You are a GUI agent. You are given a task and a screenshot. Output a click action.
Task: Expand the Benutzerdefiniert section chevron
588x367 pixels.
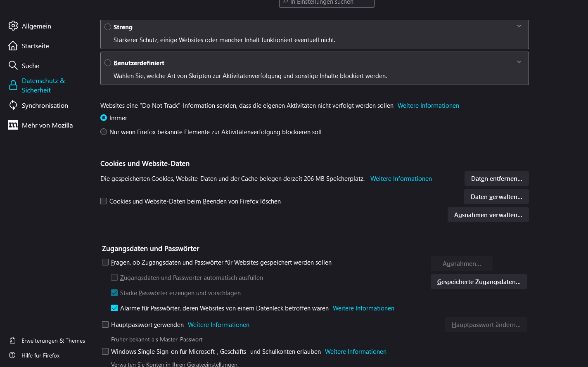(519, 62)
